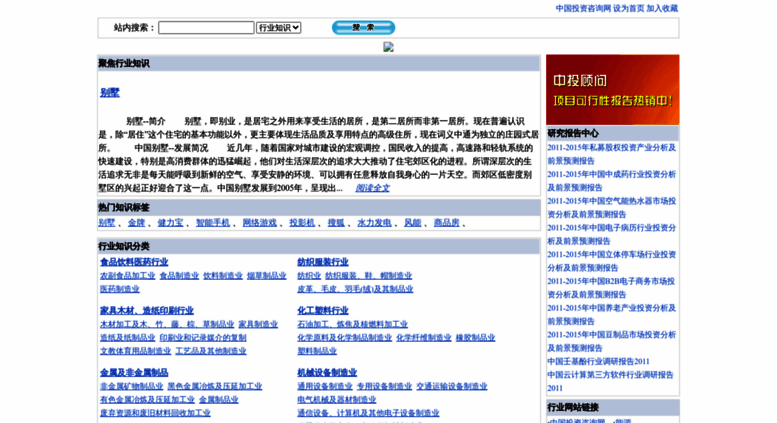Open 皮革、毛皮、羽毛(绒)及其制品业 link

pos(355,289)
